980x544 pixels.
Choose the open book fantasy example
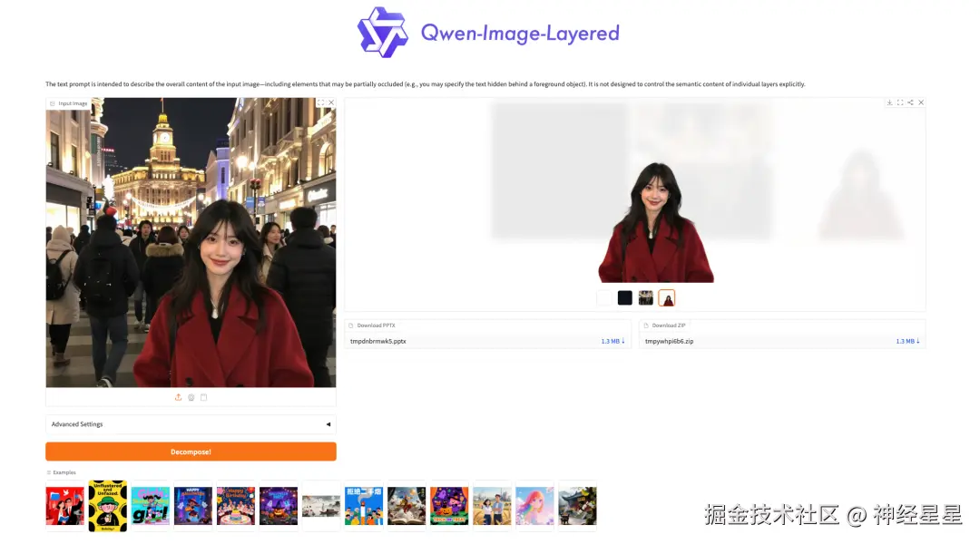407,506
